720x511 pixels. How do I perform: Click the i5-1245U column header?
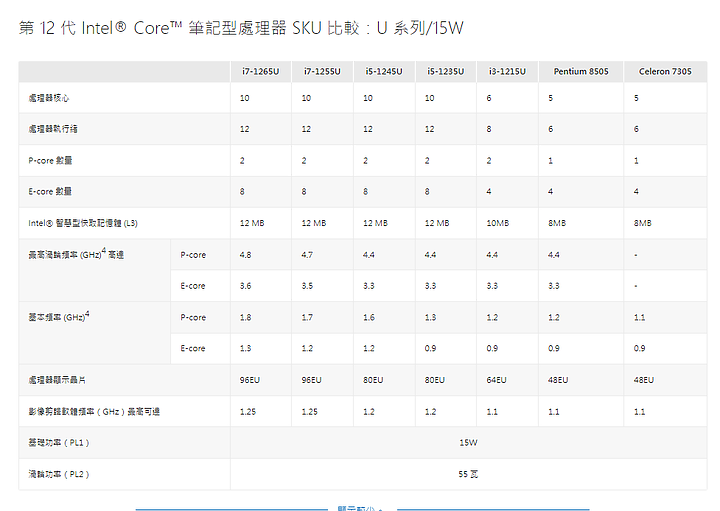coord(383,72)
